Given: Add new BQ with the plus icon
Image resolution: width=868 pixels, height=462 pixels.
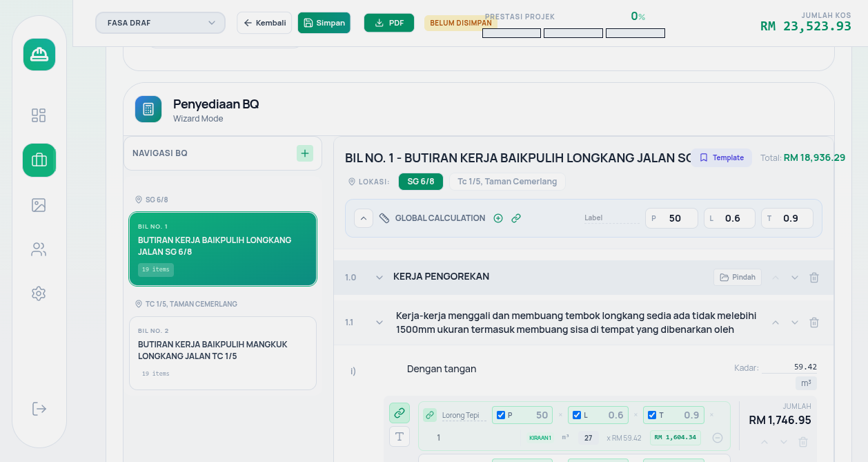Looking at the screenshot, I should pyautogui.click(x=305, y=153).
